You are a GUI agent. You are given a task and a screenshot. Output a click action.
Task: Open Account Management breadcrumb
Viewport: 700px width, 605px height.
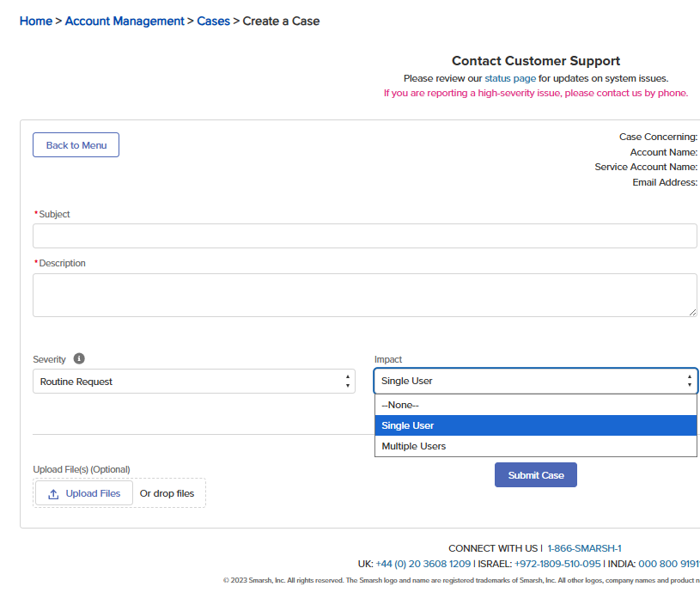point(125,21)
